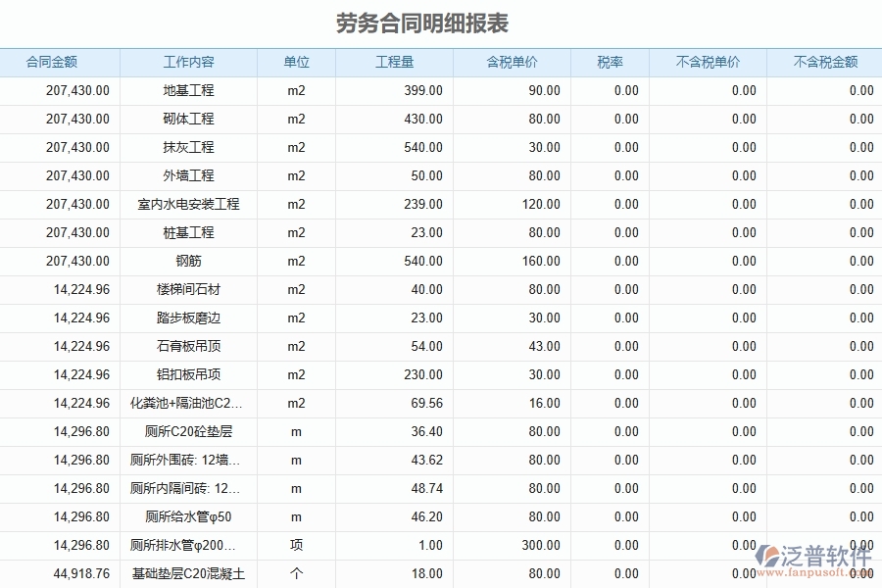
Task: Select the 外墙工程 cell
Action: tap(188, 175)
